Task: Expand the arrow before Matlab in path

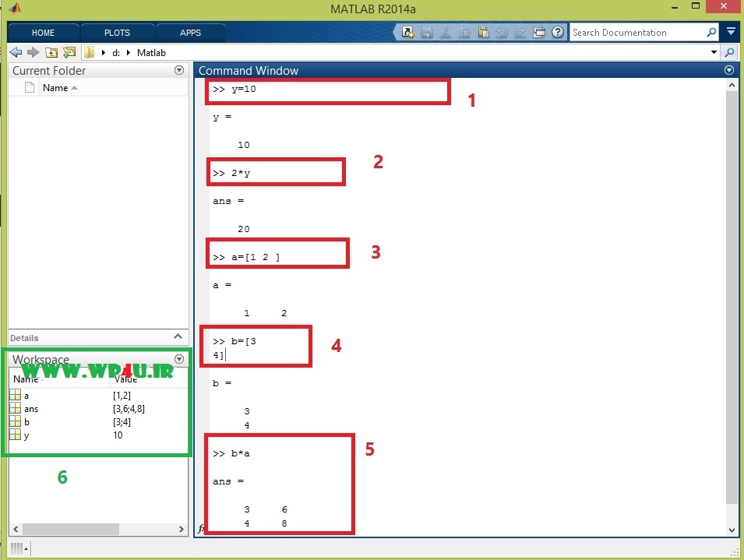Action: point(128,53)
